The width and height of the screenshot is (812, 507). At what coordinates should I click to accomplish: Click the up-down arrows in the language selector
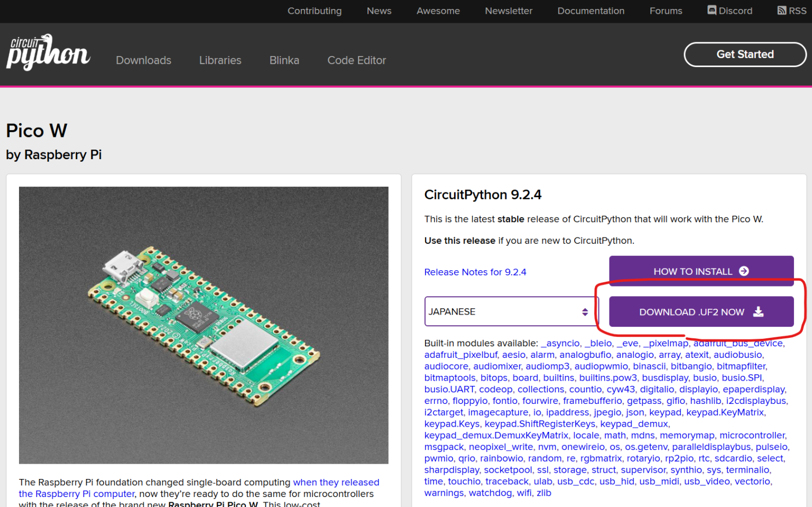pyautogui.click(x=585, y=311)
